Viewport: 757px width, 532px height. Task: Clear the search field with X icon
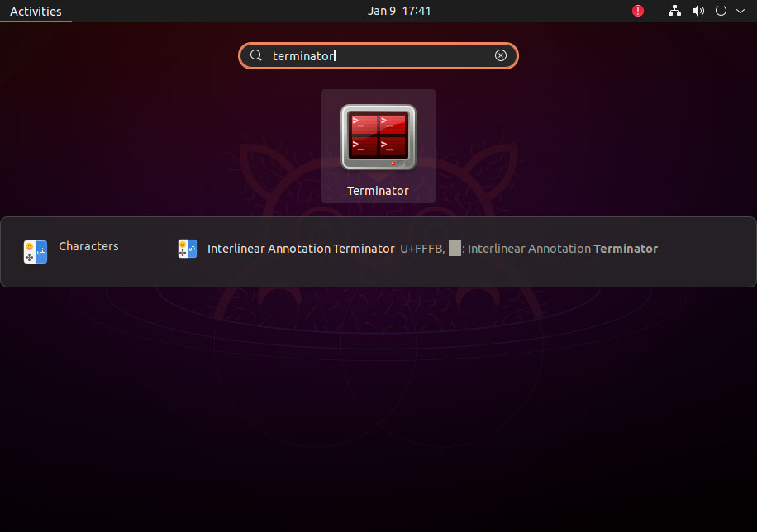pyautogui.click(x=501, y=55)
